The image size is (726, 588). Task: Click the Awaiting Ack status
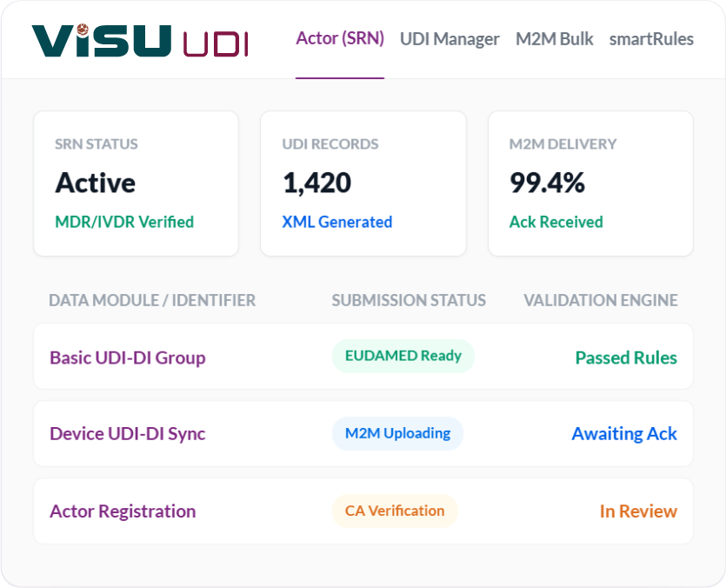click(624, 434)
